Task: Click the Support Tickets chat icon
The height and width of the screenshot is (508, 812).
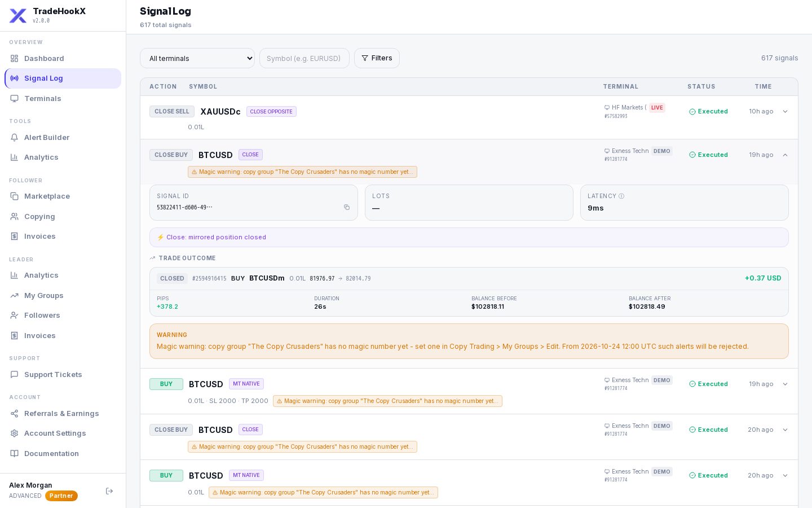Action: pos(15,374)
